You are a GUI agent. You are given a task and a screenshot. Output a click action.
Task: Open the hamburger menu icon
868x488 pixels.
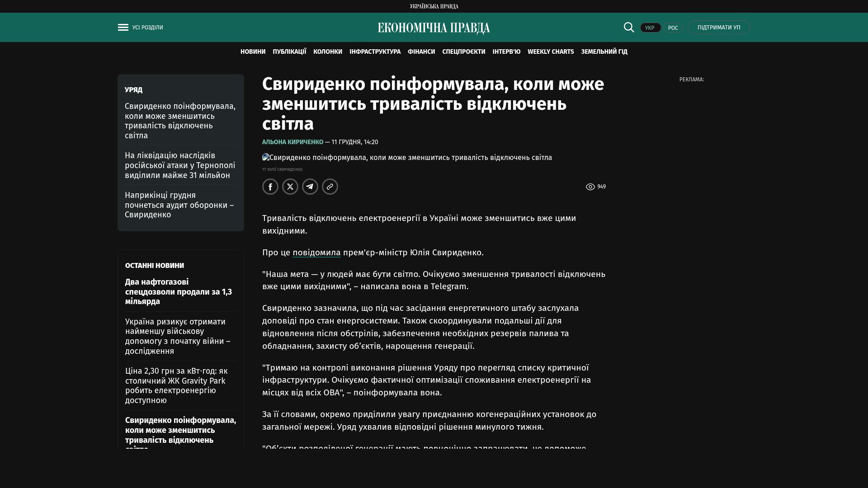123,28
